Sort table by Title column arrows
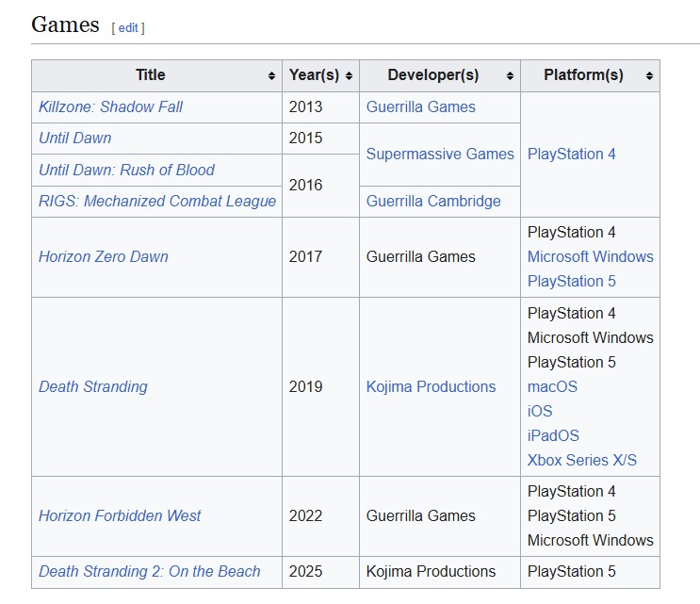This screenshot has height=604, width=700. 271,76
